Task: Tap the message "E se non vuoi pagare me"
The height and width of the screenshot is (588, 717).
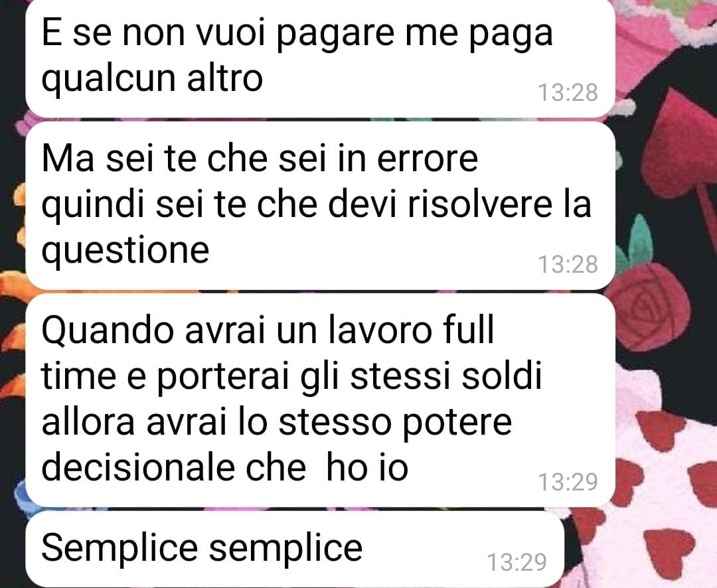Action: pyautogui.click(x=320, y=57)
